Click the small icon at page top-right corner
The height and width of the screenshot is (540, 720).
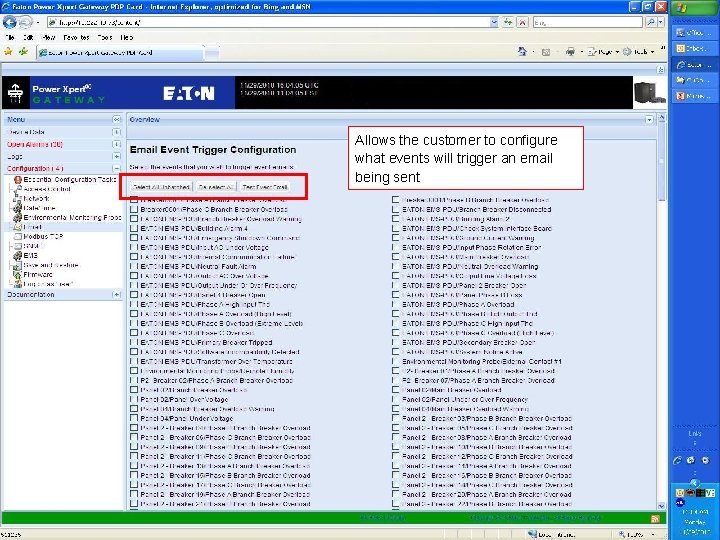(x=660, y=69)
